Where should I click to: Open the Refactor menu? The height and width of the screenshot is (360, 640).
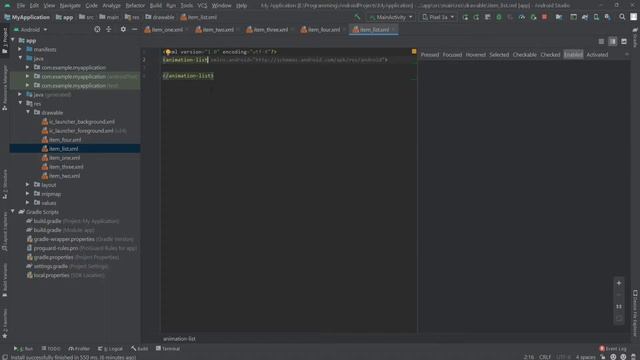135,6
